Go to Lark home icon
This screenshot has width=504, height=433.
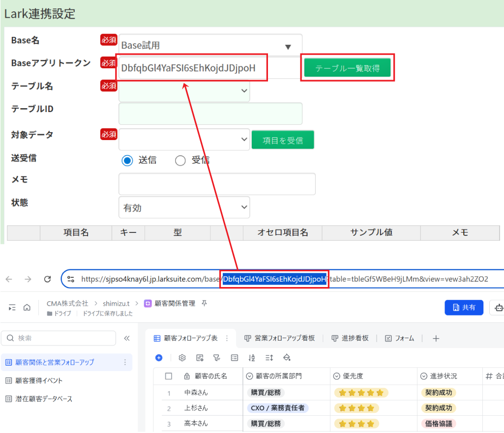tap(27, 307)
